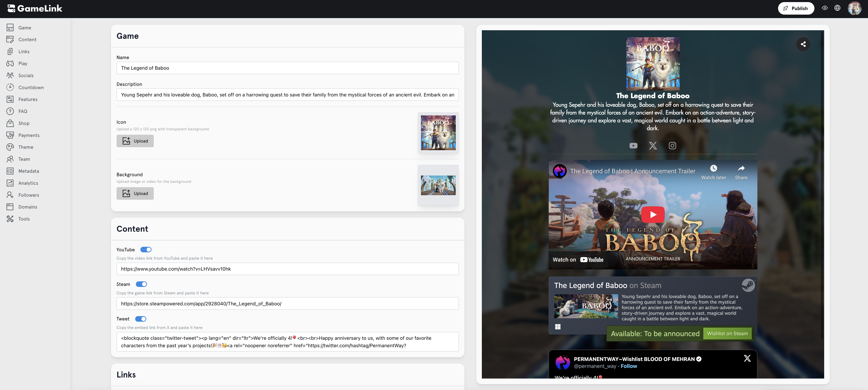Open Socials in sidebar menu
Viewport: 868px width, 390px height.
pyautogui.click(x=26, y=75)
